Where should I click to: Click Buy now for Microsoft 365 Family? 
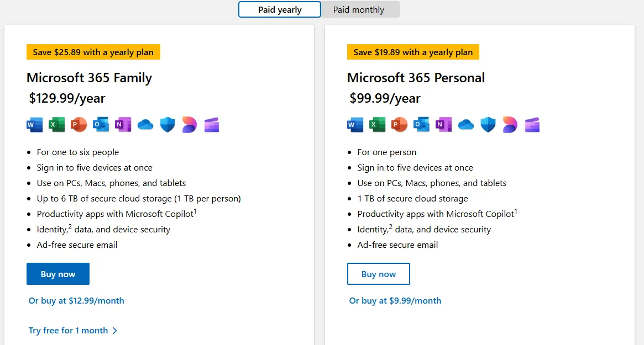point(57,274)
